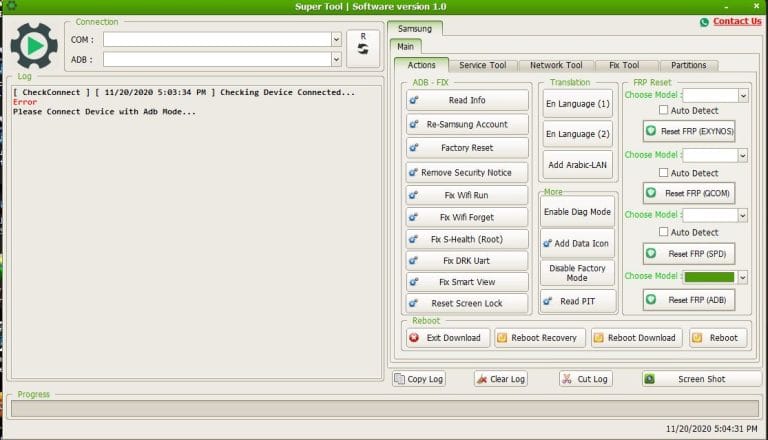Click the En Language (2) button
This screenshot has width=768, height=440.
(577, 134)
